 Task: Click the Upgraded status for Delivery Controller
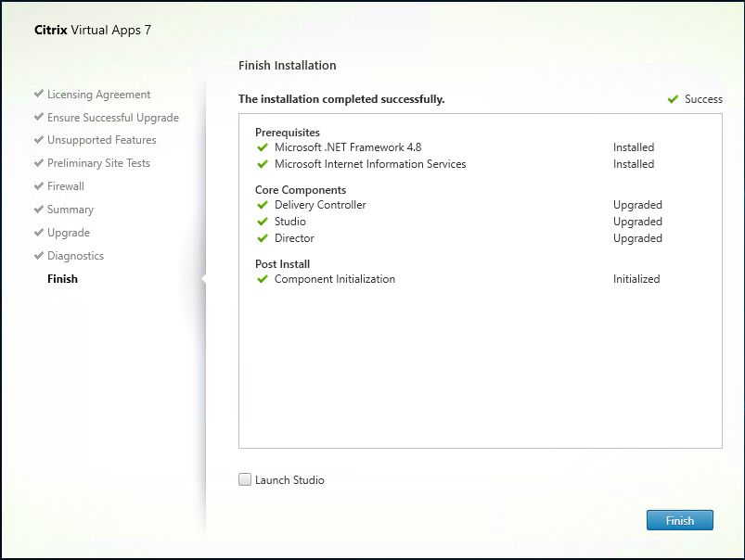tap(637, 205)
